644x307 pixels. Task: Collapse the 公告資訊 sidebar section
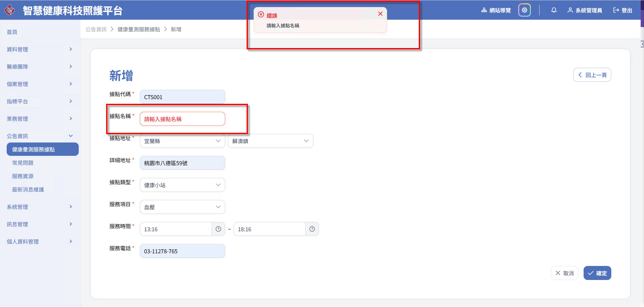tap(39, 136)
